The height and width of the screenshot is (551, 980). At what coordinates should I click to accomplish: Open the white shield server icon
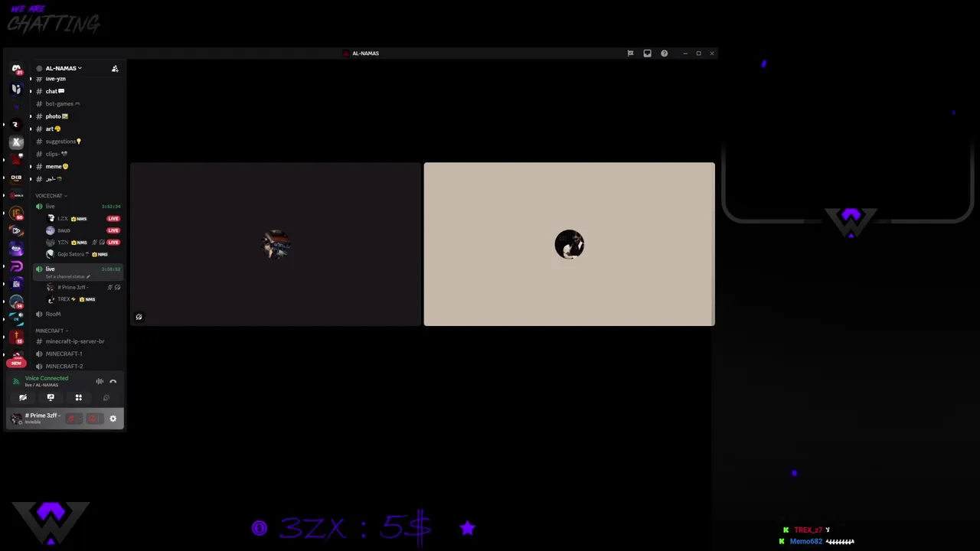[x=16, y=89]
